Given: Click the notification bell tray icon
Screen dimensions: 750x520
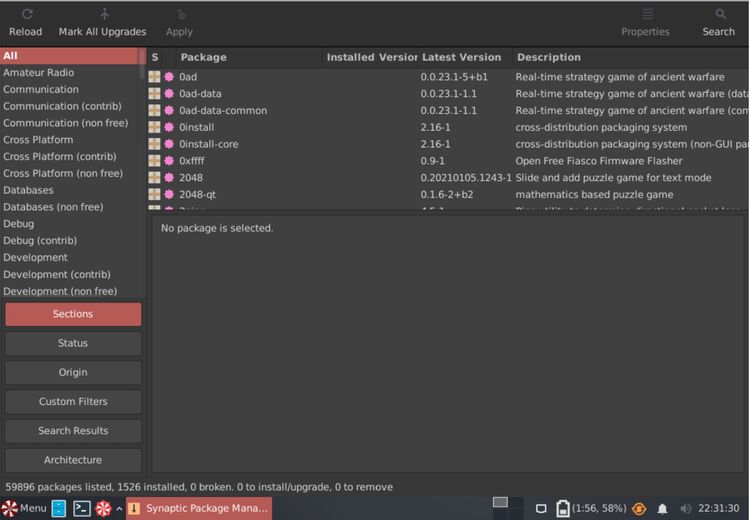Looking at the screenshot, I should [x=662, y=509].
